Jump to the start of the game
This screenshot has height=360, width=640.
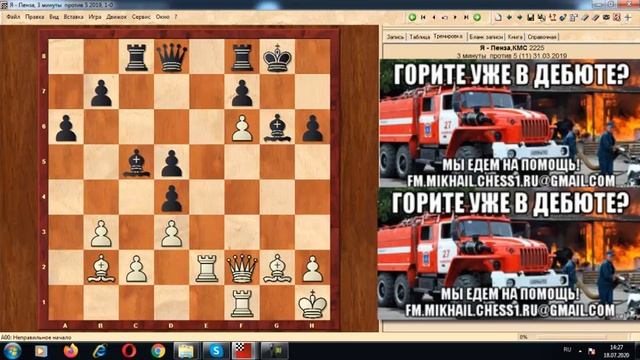(x=423, y=18)
